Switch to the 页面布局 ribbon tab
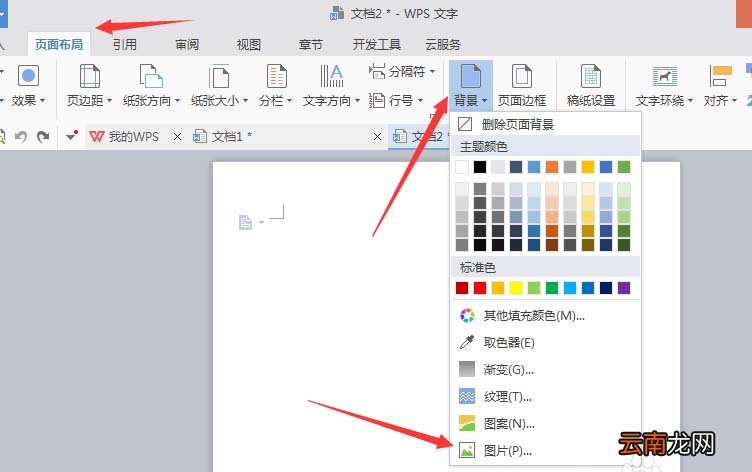The image size is (752, 472). 59,45
